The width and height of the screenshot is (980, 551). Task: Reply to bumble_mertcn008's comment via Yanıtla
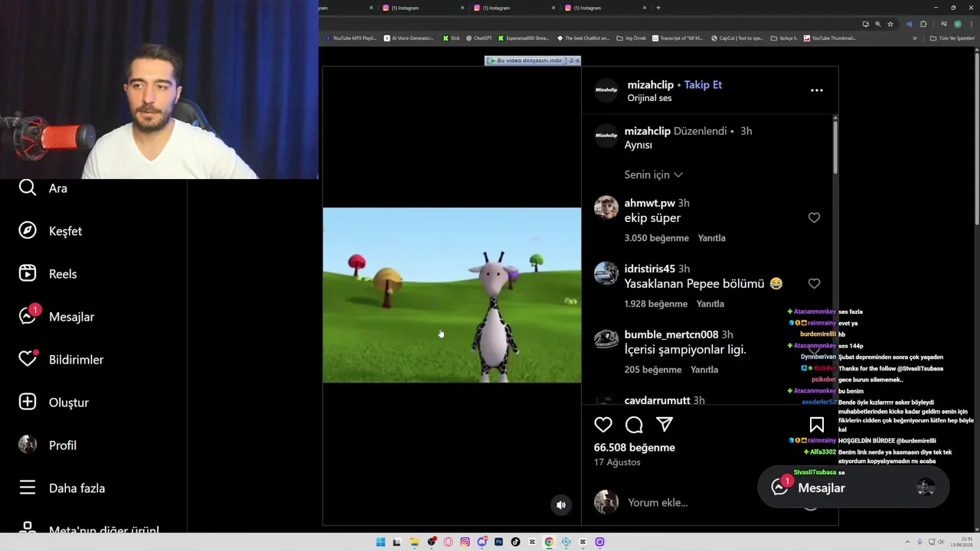(704, 370)
